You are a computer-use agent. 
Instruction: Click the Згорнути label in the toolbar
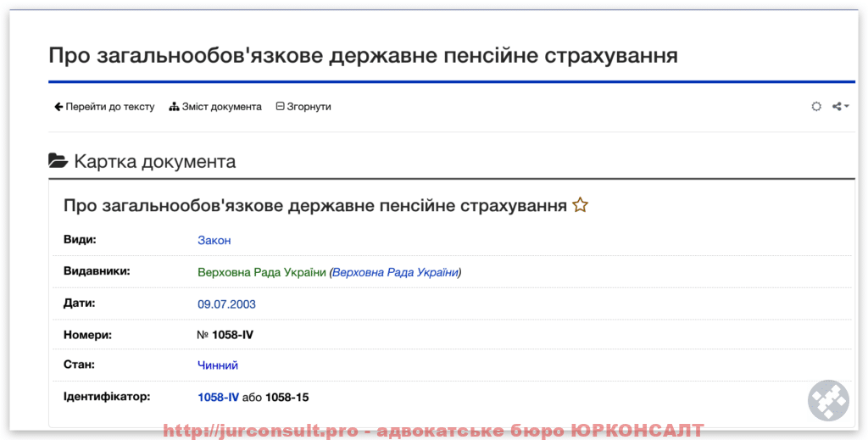pos(309,107)
